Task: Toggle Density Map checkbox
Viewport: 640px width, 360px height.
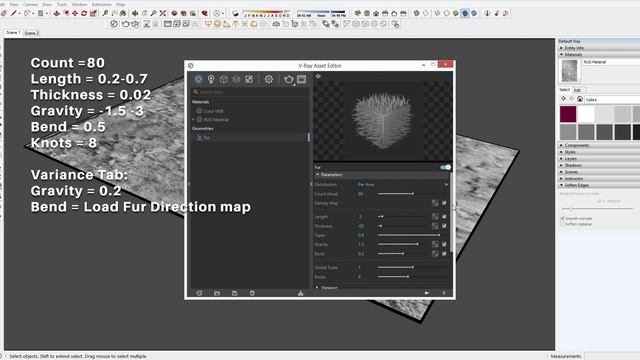Action: (444, 203)
